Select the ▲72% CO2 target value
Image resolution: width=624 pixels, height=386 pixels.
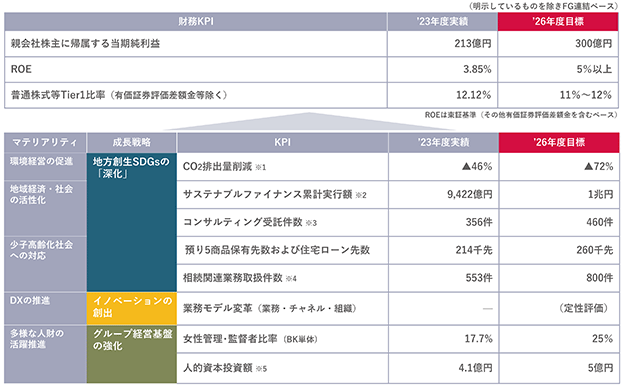pos(598,166)
